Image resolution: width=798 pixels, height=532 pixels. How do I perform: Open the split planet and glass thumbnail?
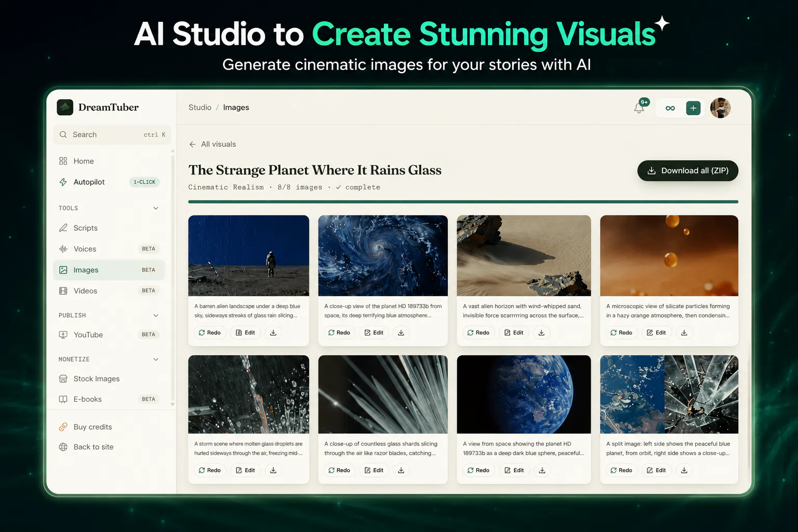tap(669, 394)
